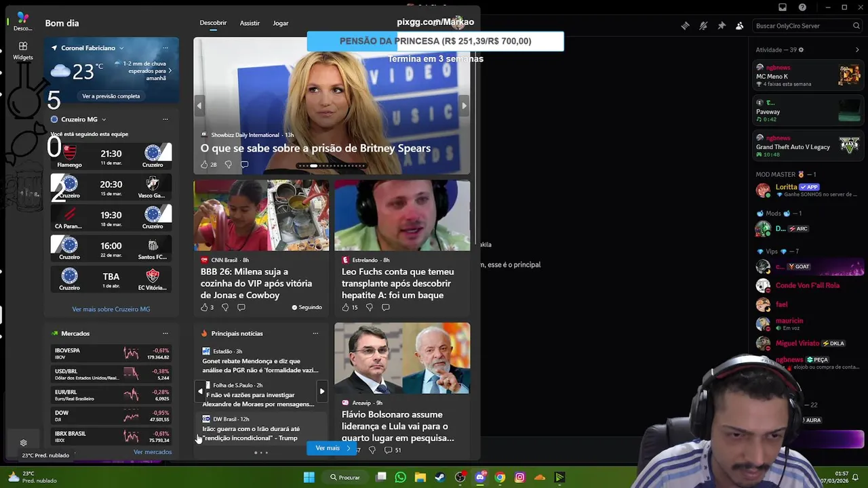
Task: Open widget settings gear at bottom left
Action: point(23,443)
